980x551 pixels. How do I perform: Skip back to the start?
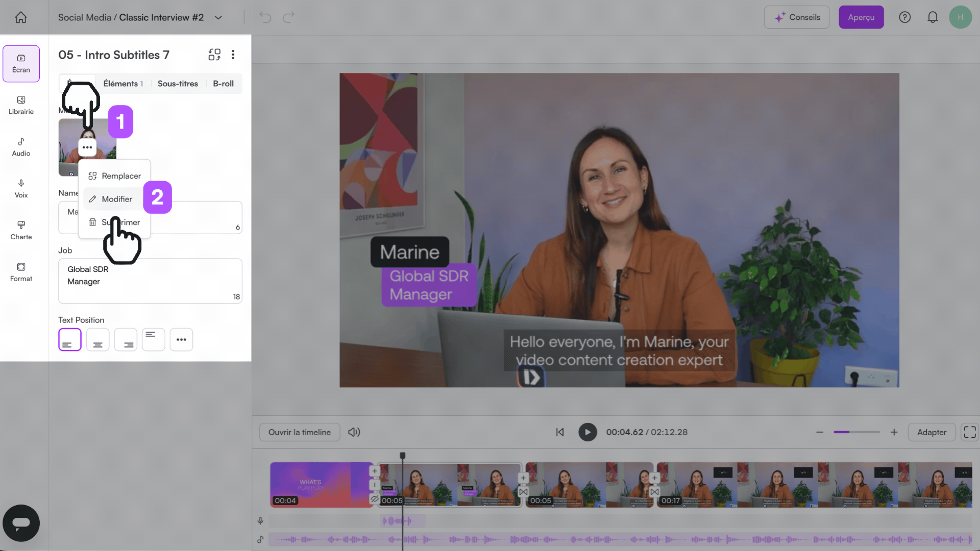pos(560,432)
